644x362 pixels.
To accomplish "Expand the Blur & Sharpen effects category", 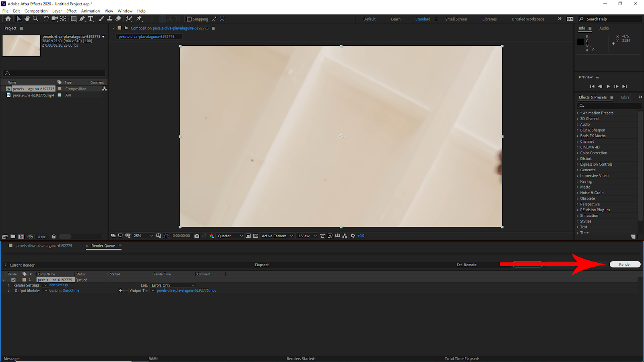I will point(592,130).
